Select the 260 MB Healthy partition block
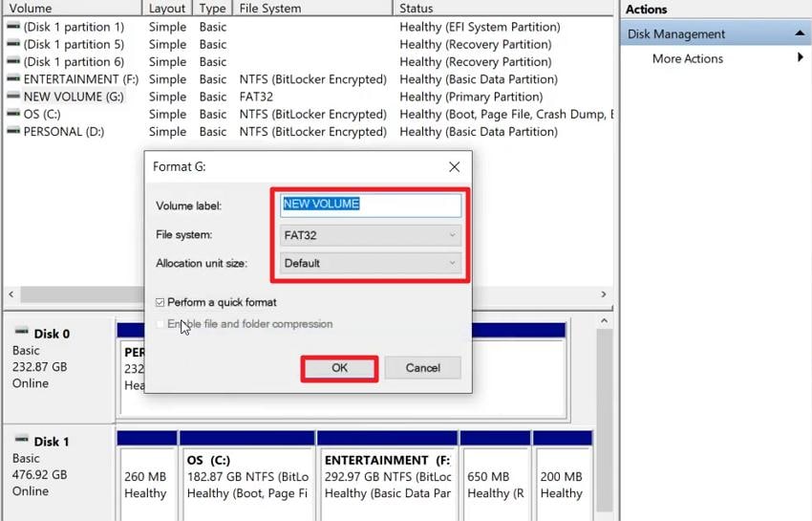Screen dimensions: 812x521 click(147, 476)
